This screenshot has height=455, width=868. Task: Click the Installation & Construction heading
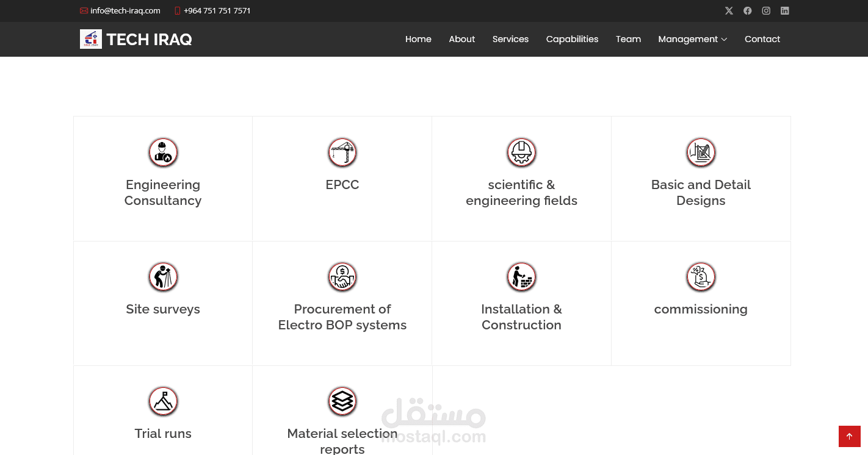tap(521, 317)
